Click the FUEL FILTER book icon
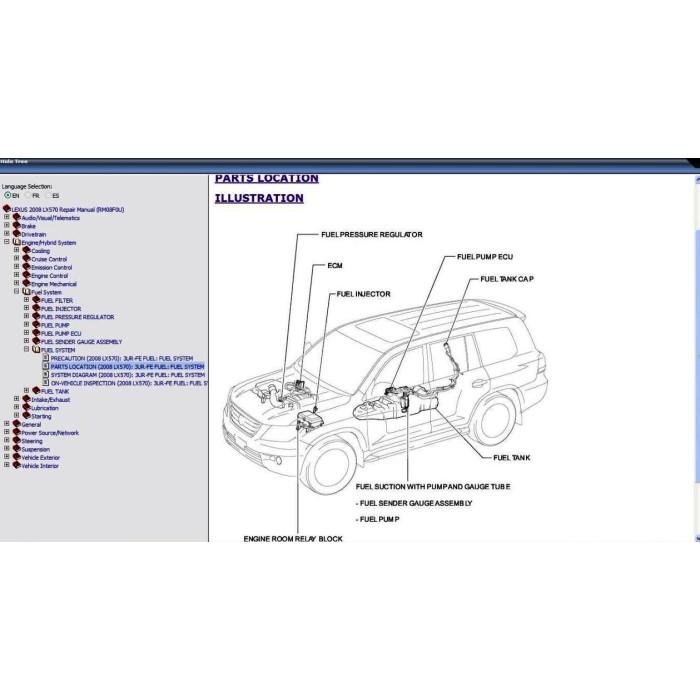Image resolution: width=700 pixels, height=700 pixels. pos(36,300)
